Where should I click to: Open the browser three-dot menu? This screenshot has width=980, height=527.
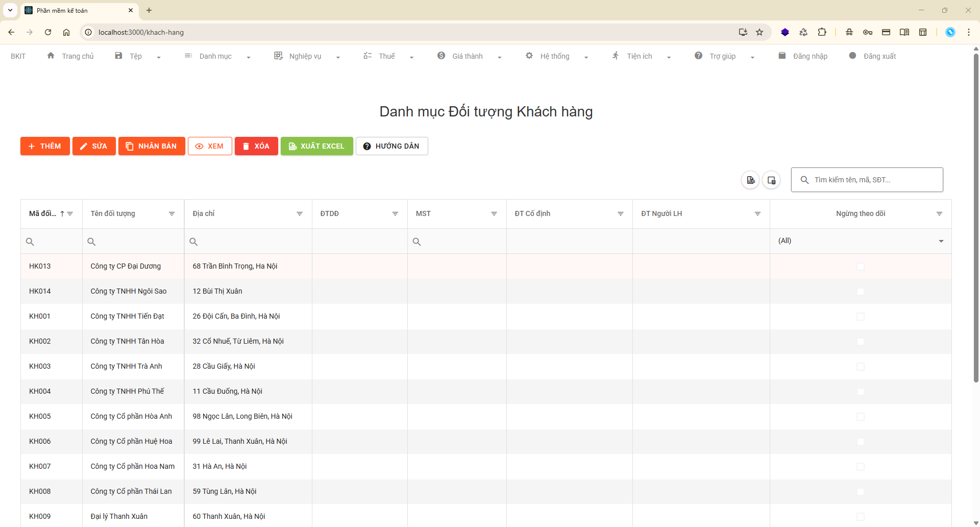[x=969, y=32]
